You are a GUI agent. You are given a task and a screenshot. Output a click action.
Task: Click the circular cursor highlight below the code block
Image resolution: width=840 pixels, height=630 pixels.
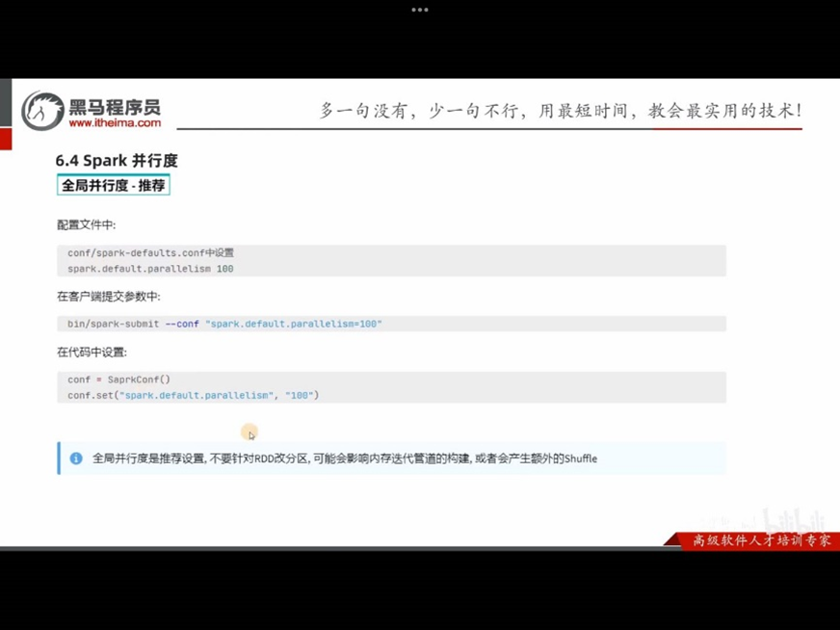249,433
